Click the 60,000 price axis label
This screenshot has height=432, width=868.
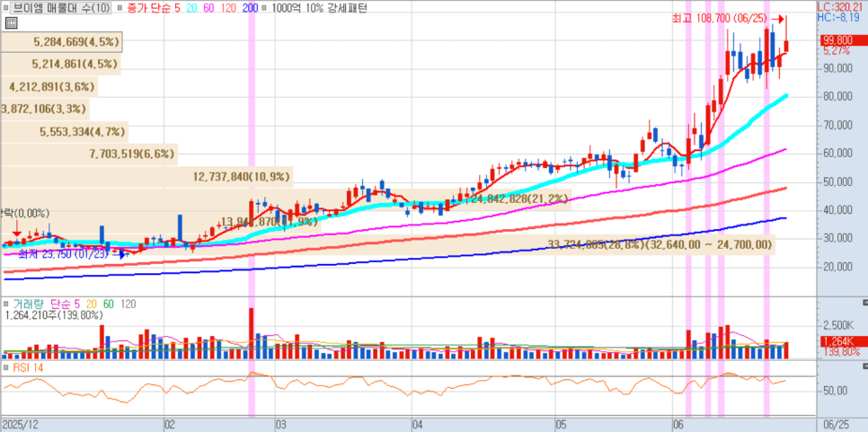[837, 154]
